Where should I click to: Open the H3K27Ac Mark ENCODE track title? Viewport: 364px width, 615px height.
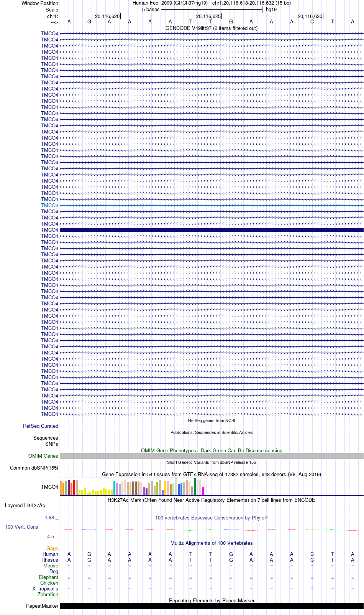(x=212, y=500)
